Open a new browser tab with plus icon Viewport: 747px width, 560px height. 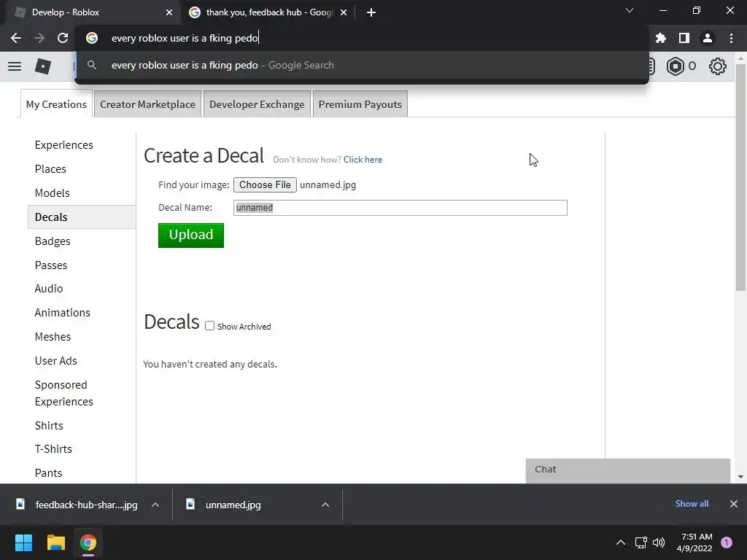tap(371, 13)
